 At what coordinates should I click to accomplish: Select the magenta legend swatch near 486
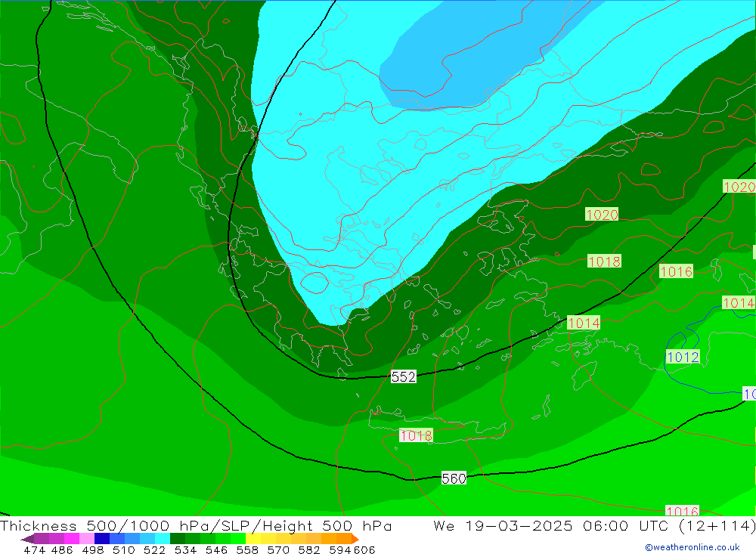coord(72,539)
